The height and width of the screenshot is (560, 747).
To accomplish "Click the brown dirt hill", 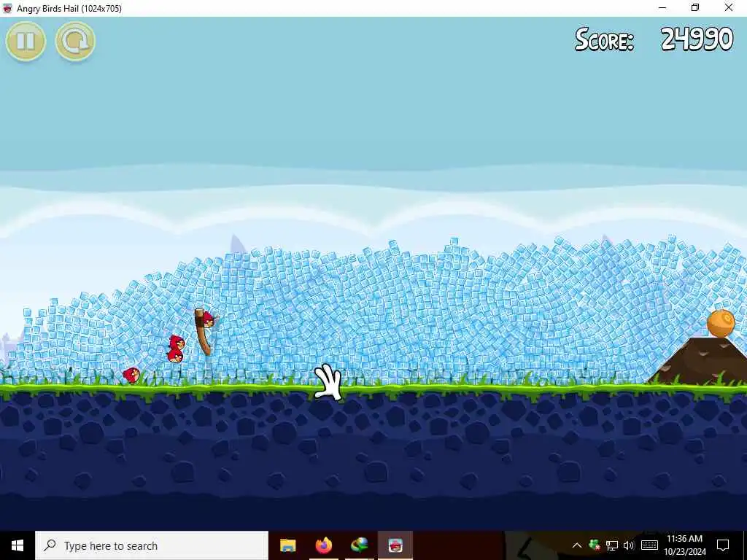I will 703,362.
